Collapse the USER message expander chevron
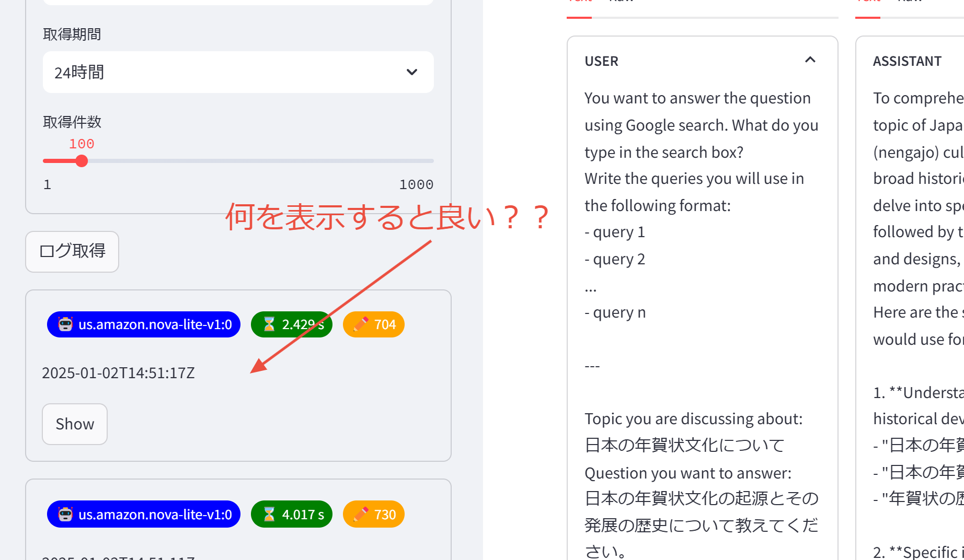964x560 pixels. [810, 60]
